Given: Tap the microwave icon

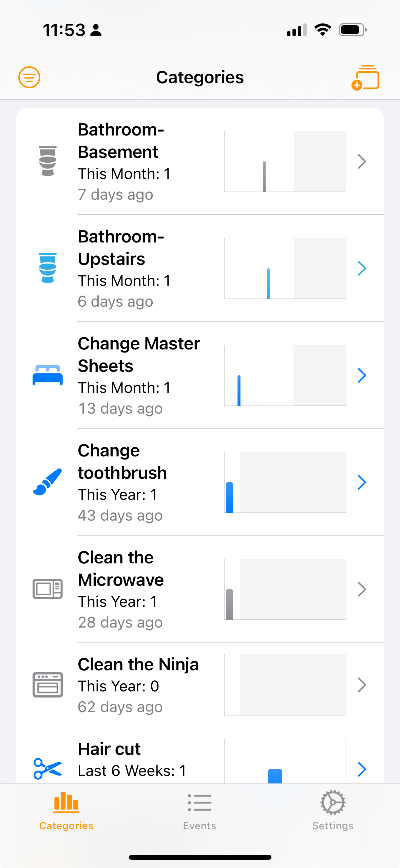Looking at the screenshot, I should [47, 589].
